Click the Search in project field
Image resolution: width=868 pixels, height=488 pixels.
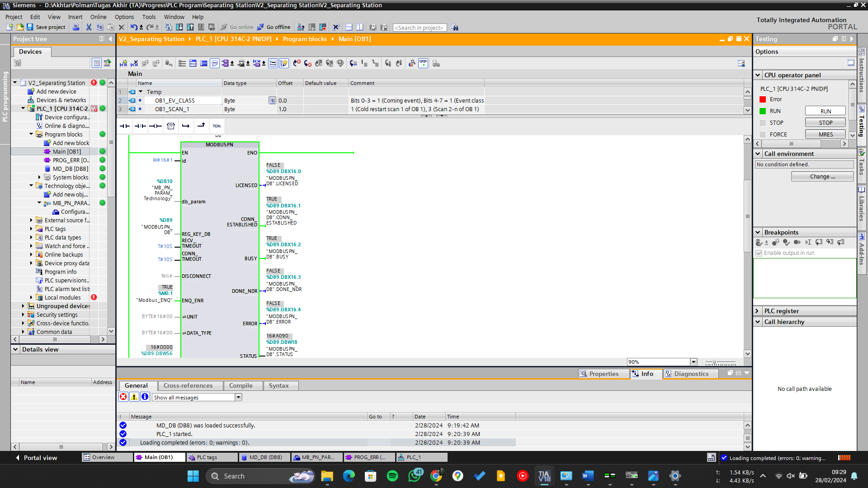[x=419, y=28]
